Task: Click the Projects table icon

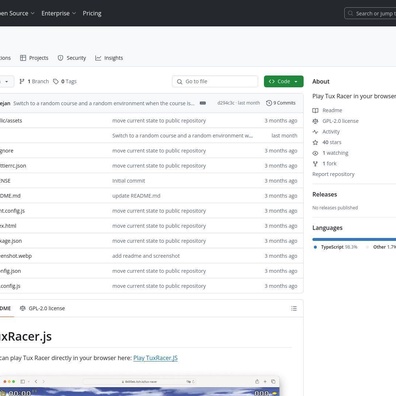Action: 23,58
